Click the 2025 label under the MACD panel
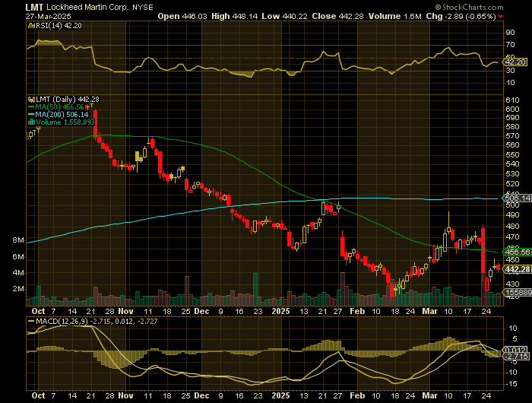This screenshot has height=403, width=532. (281, 396)
